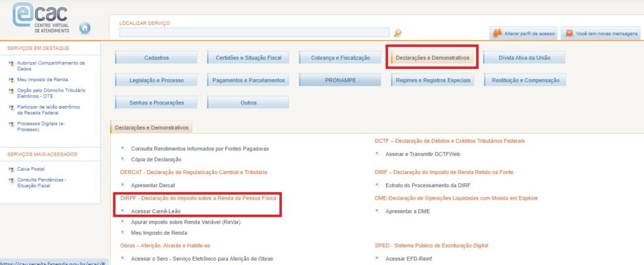Open Caixa Postal link
The height and width of the screenshot is (265, 644).
click(x=31, y=169)
